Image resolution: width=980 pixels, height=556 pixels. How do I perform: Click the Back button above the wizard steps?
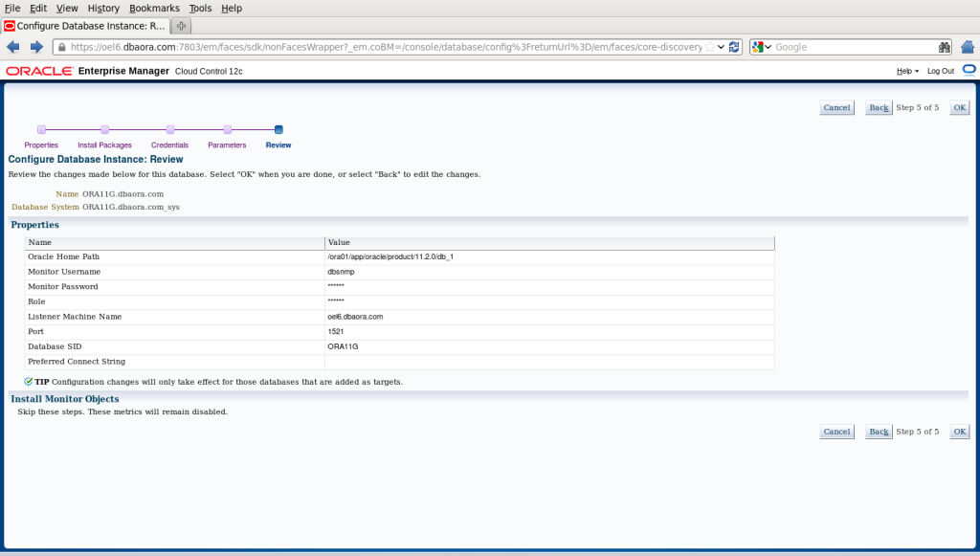click(879, 107)
